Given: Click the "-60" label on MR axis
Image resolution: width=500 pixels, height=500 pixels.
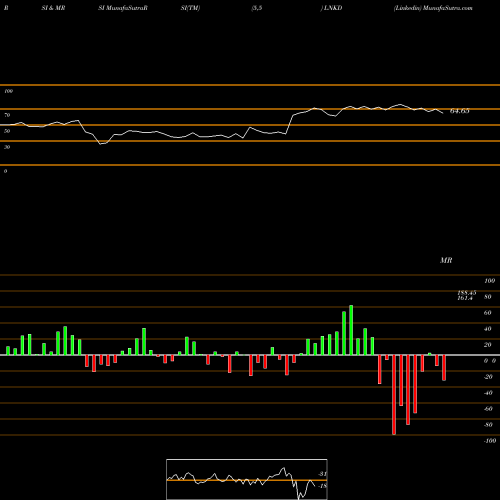Looking at the screenshot, I should (x=488, y=409).
